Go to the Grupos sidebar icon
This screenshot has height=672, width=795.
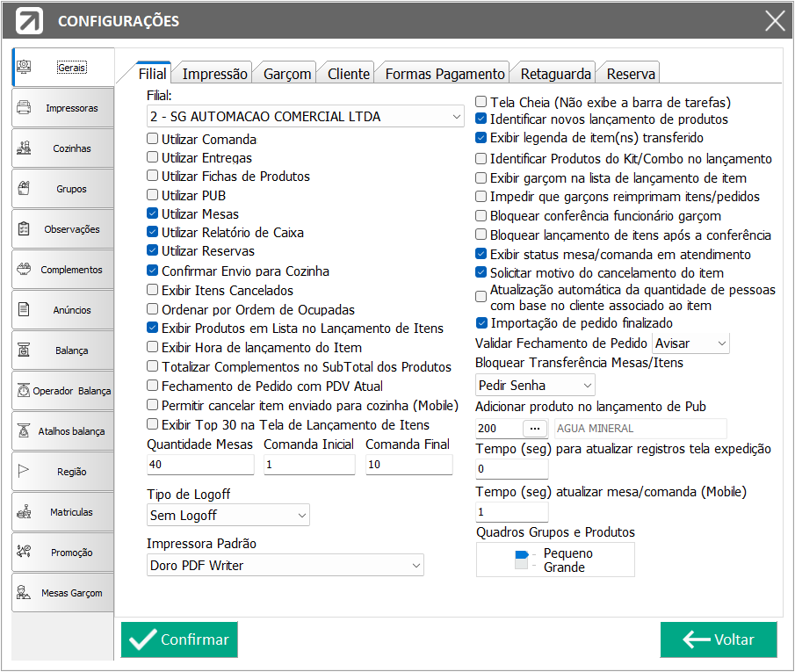pos(24,189)
